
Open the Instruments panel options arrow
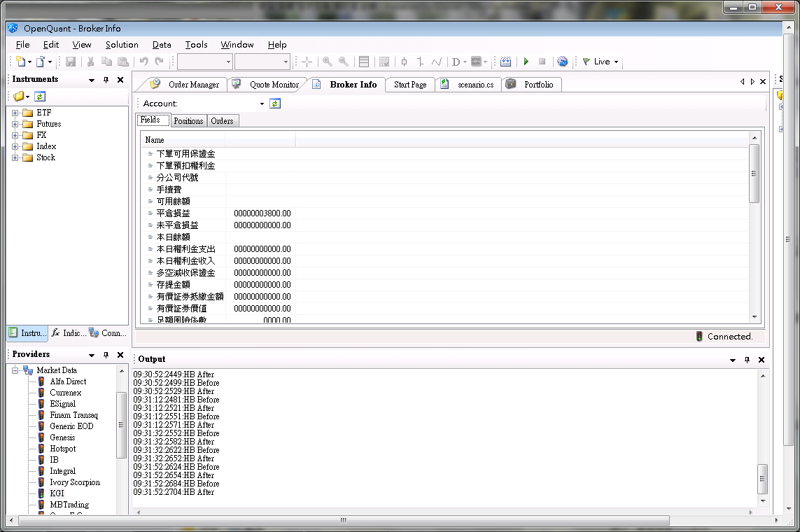(92, 80)
